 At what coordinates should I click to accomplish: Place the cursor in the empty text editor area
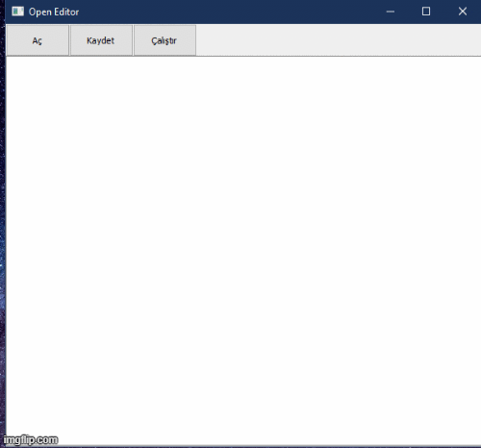coord(243,251)
